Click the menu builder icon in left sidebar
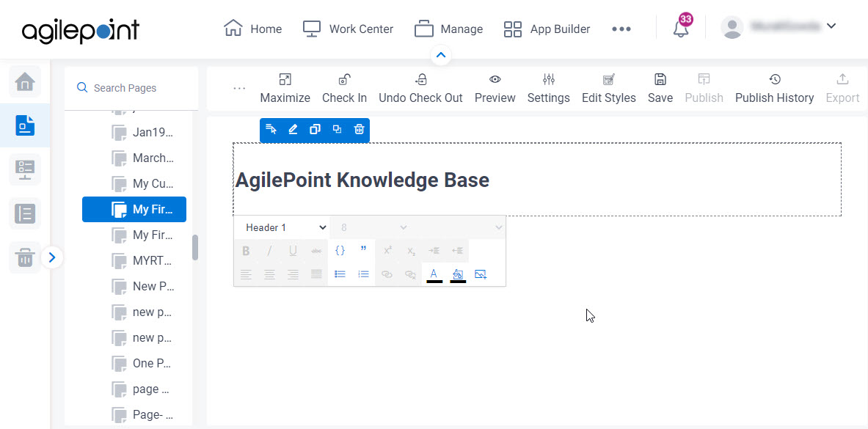The width and height of the screenshot is (868, 429). 25,169
